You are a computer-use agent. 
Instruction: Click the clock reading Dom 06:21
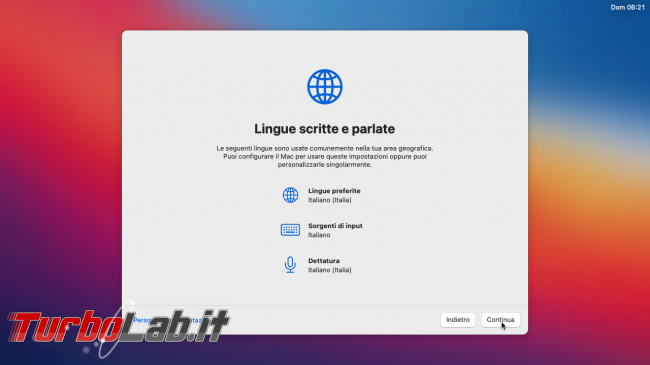click(x=628, y=7)
